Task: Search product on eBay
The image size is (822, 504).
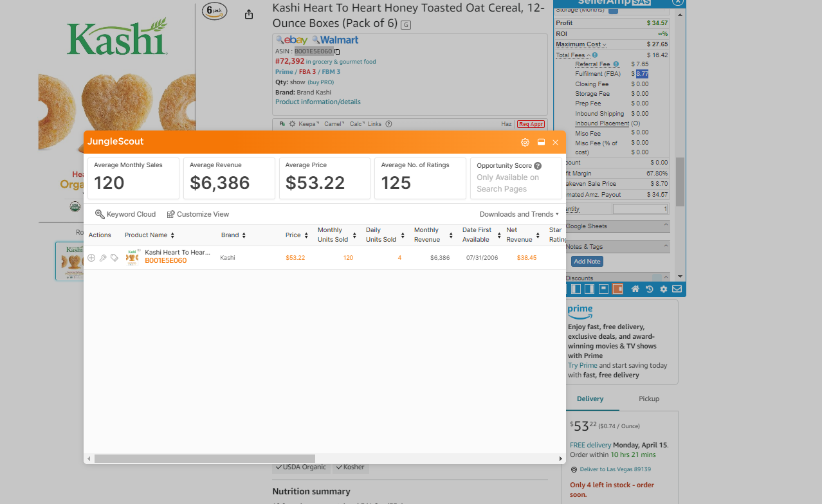Action: coord(292,40)
